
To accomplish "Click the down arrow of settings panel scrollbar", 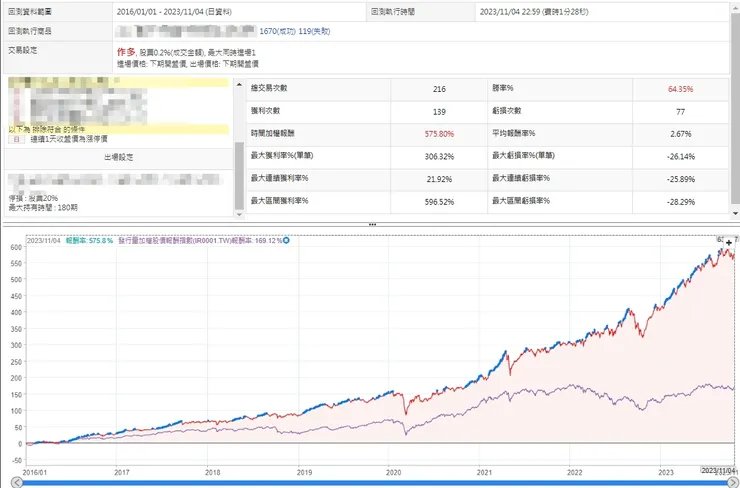I will tap(239, 214).
